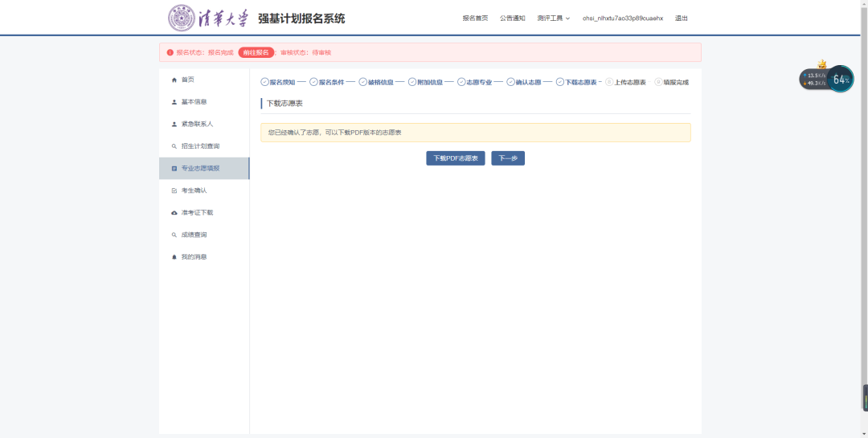Click the 审核状态:待审核 text
The image size is (868, 438).
click(305, 52)
